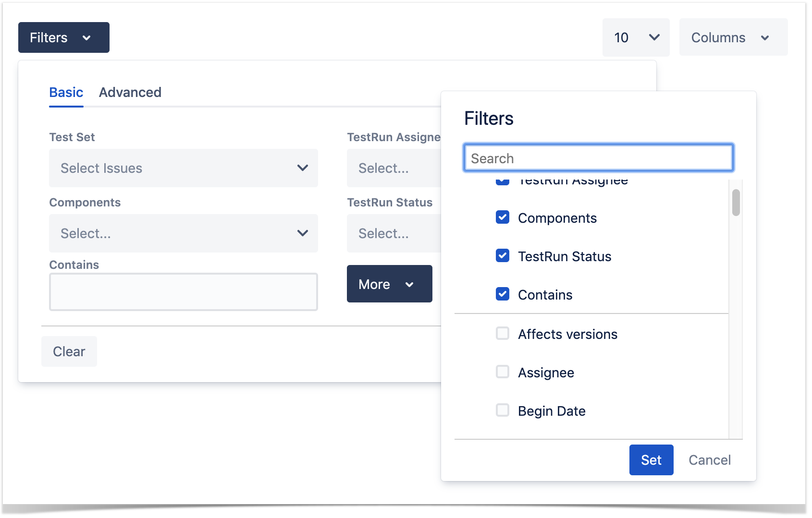This screenshot has height=518, width=812.
Task: Switch to the Advanced tab
Action: 130,92
